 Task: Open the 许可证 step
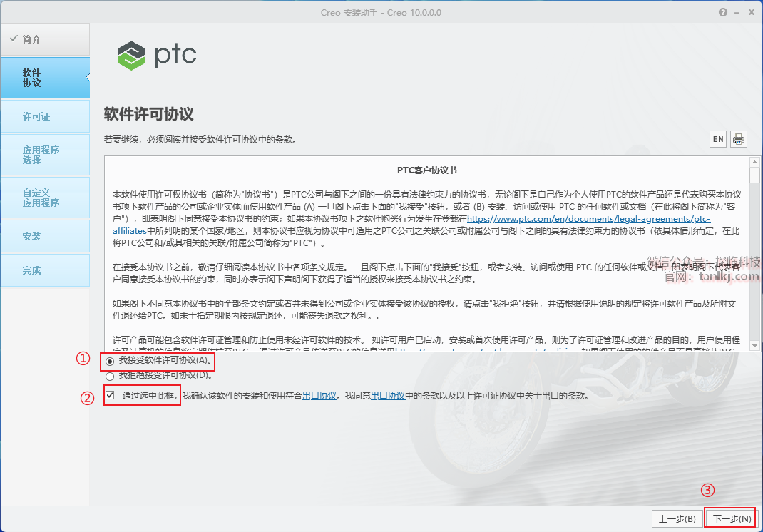pos(45,116)
